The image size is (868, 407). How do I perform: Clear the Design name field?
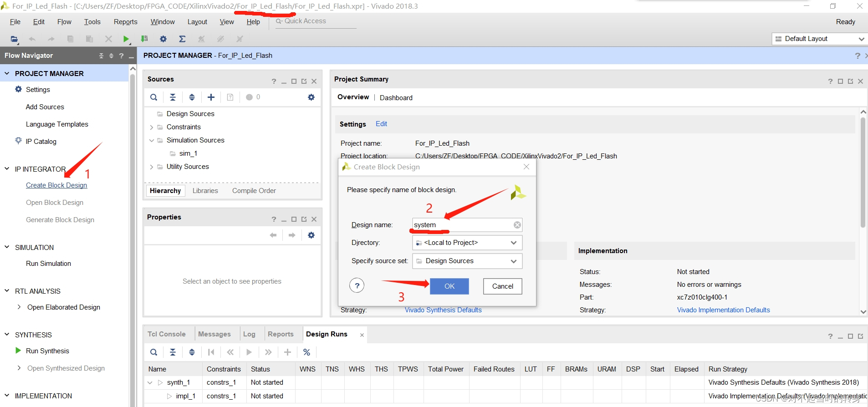coord(517,225)
